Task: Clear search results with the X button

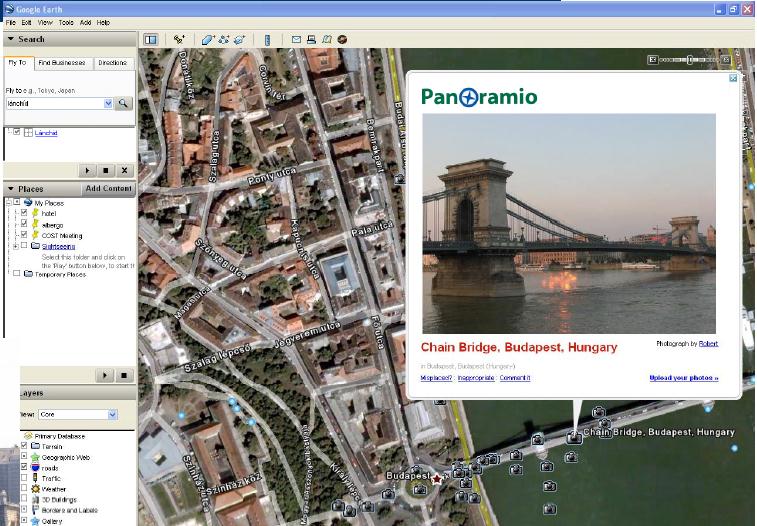Action: [x=125, y=170]
